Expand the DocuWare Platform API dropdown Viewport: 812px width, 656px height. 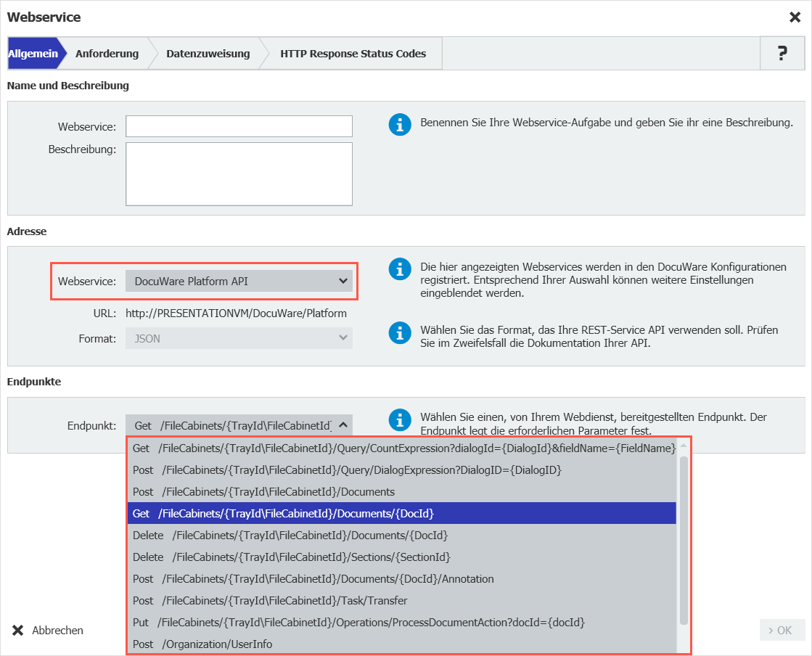[x=239, y=282]
